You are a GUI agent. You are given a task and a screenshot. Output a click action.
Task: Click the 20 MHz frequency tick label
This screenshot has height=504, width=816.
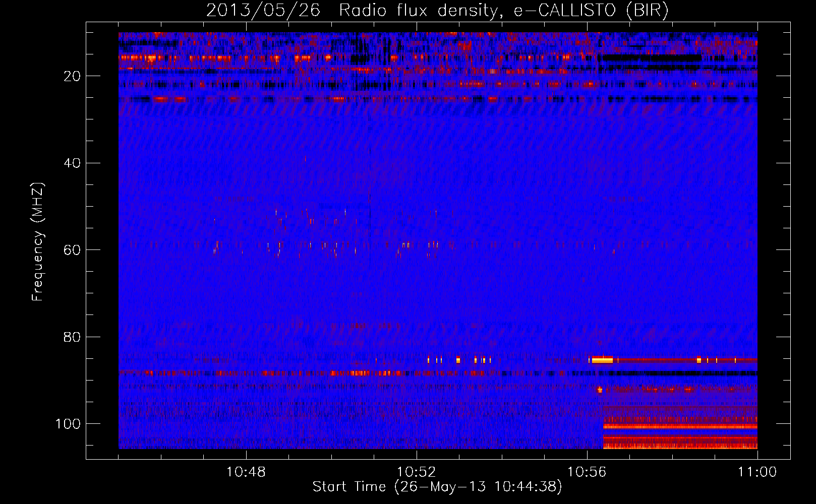coord(72,76)
